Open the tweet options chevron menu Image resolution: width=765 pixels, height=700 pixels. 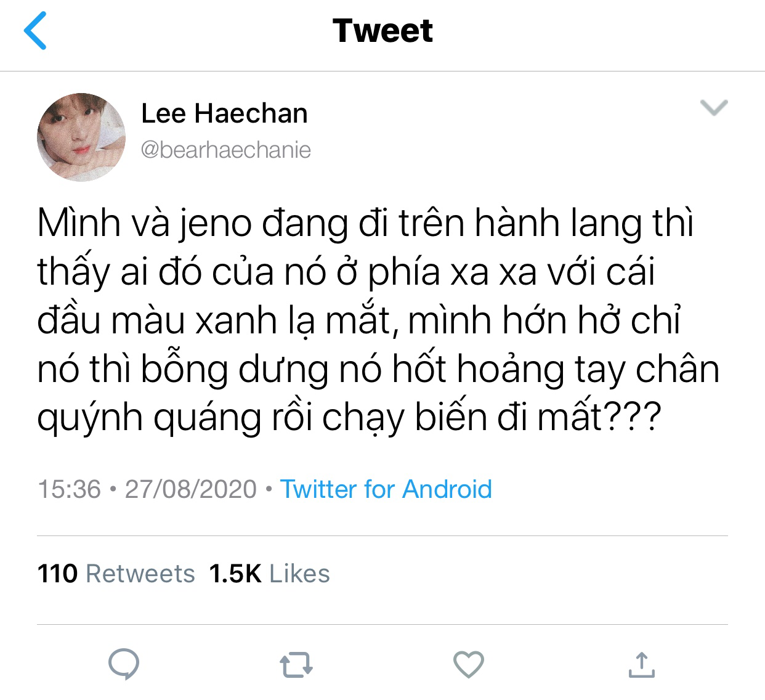click(x=714, y=108)
